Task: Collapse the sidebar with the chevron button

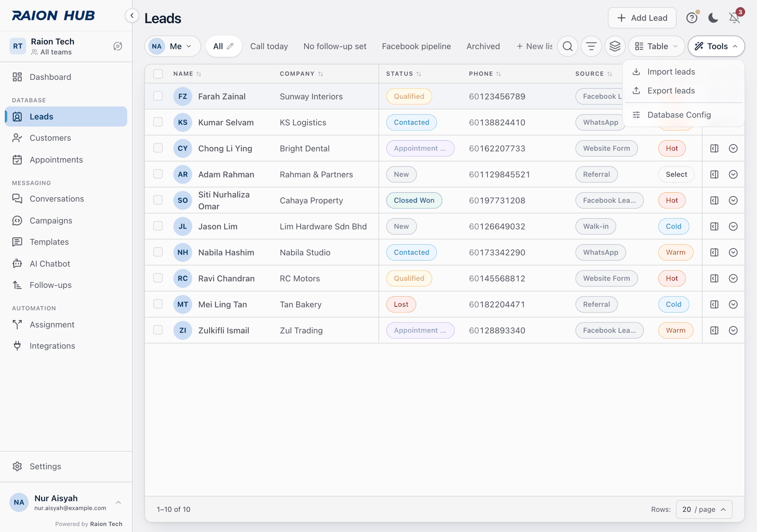Action: coord(132,16)
